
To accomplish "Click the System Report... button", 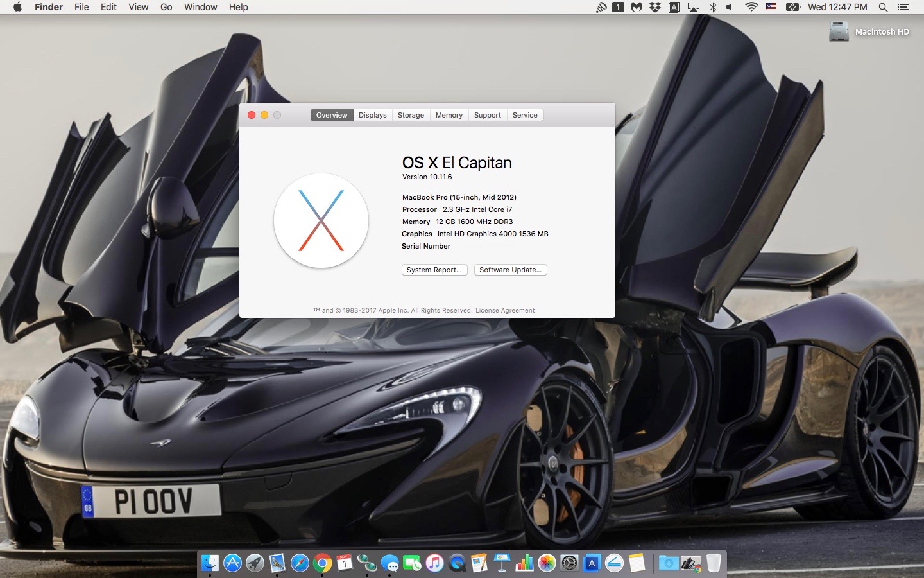I will coord(434,270).
